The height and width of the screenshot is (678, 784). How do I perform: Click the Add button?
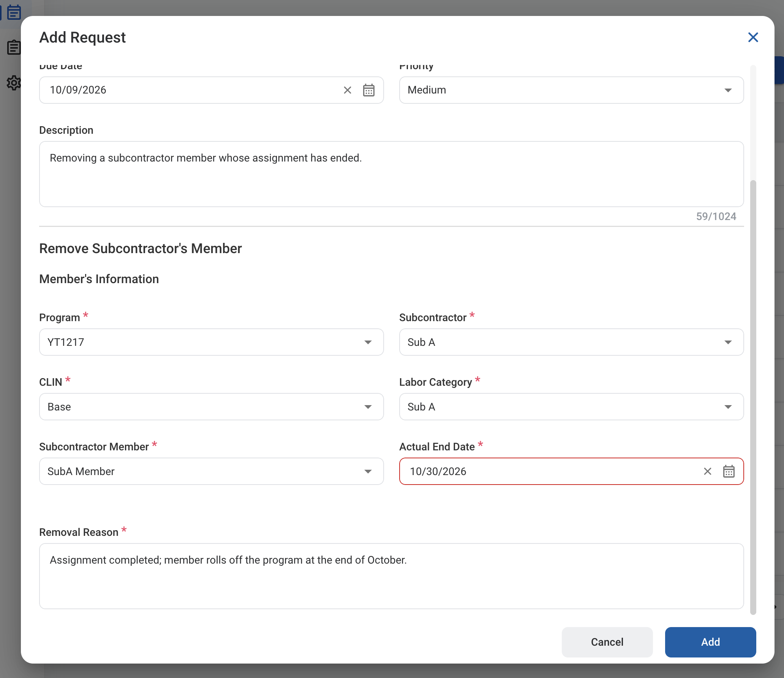point(710,642)
